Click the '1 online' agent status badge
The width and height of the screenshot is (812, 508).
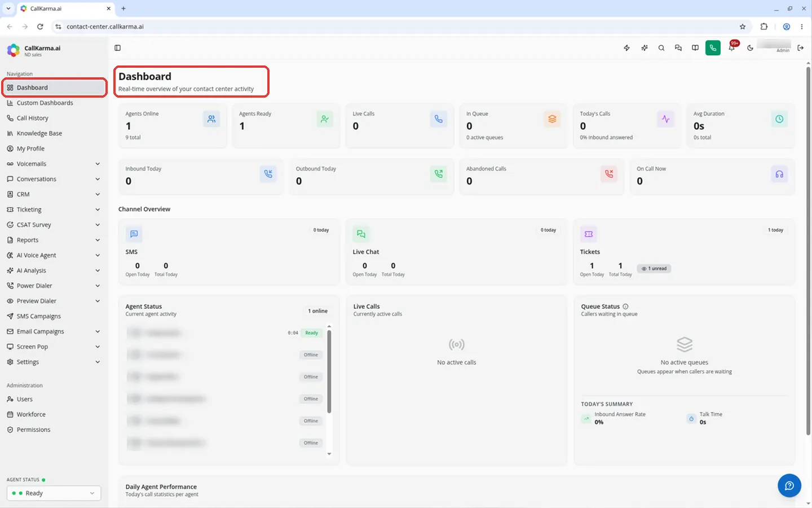(318, 311)
